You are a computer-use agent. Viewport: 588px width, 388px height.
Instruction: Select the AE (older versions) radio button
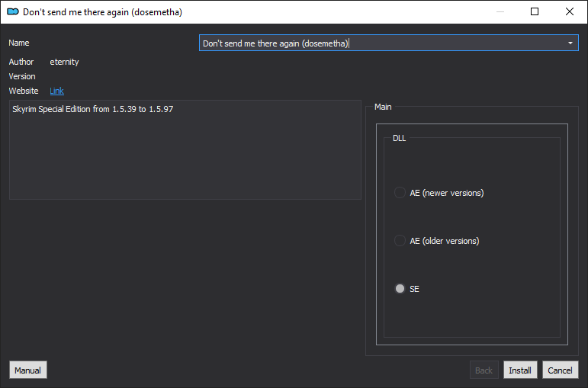(400, 241)
